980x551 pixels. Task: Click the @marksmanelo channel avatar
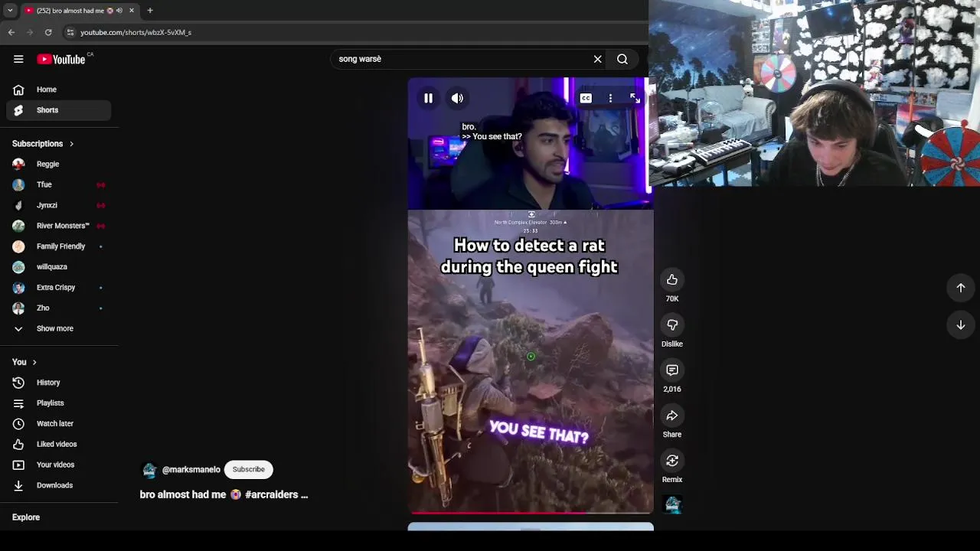pos(149,470)
